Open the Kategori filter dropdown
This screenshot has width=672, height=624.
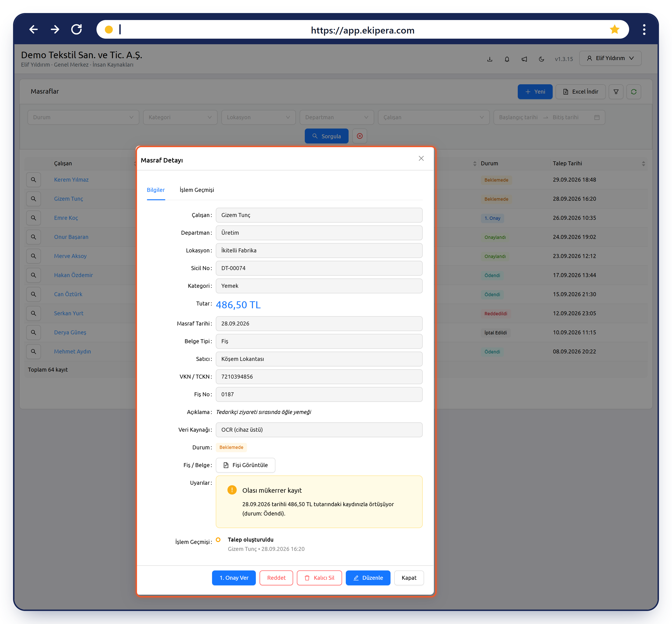180,117
